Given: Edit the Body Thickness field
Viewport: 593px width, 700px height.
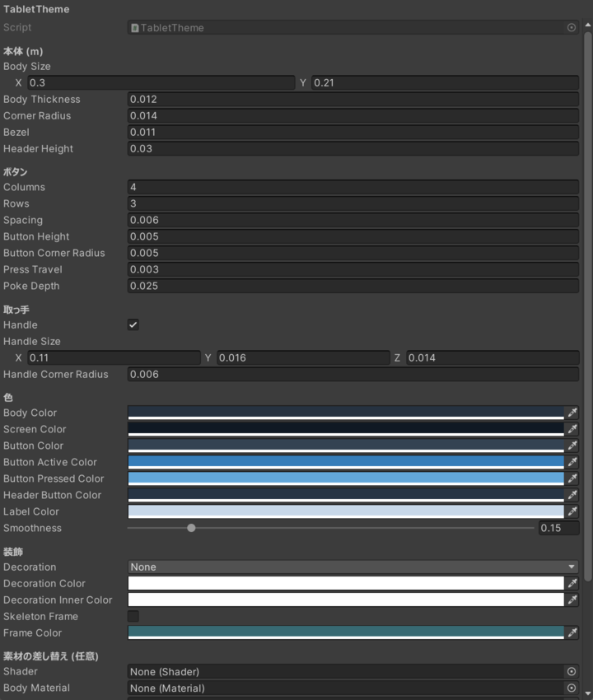Looking at the screenshot, I should [x=353, y=99].
